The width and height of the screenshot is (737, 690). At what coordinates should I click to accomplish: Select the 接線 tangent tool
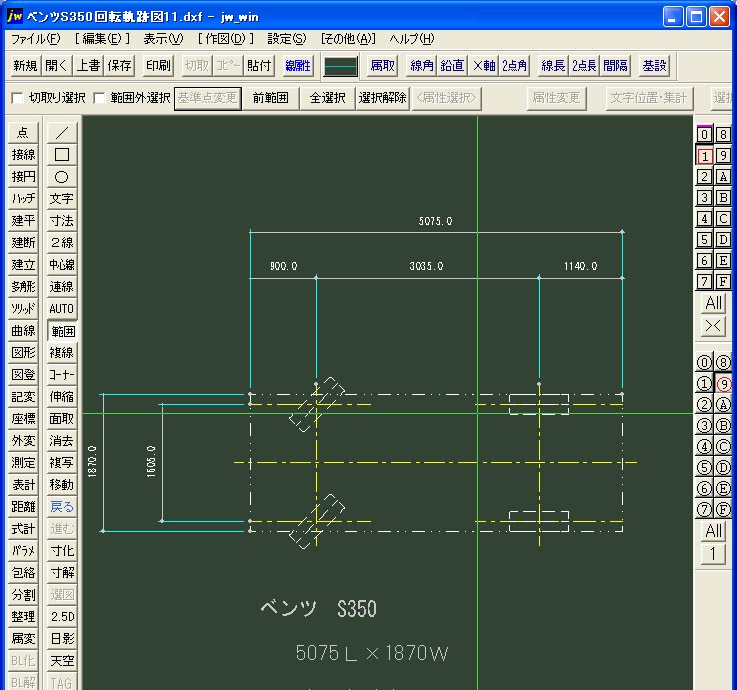[x=23, y=155]
